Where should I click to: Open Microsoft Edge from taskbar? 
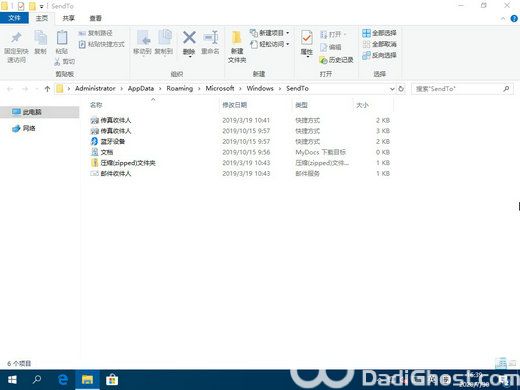point(63,380)
